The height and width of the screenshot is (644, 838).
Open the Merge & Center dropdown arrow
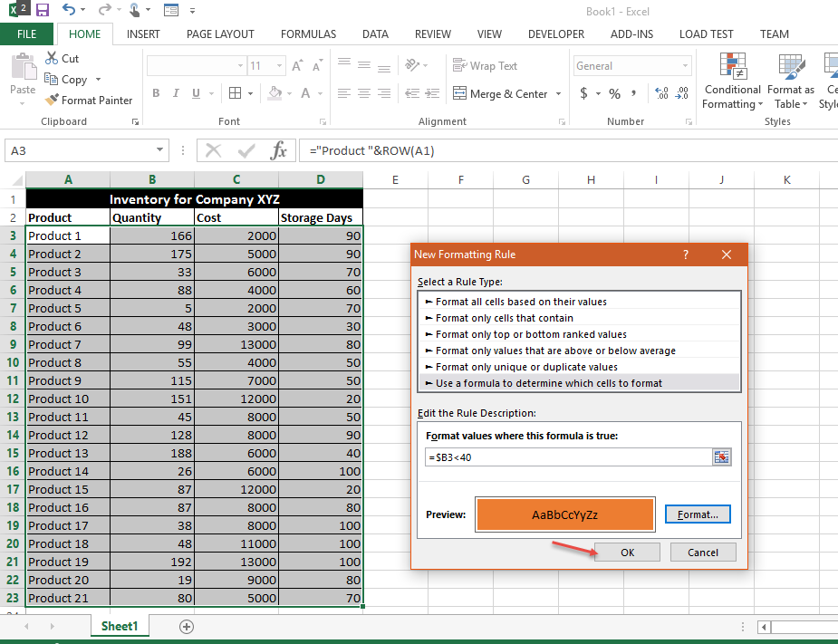(x=558, y=93)
